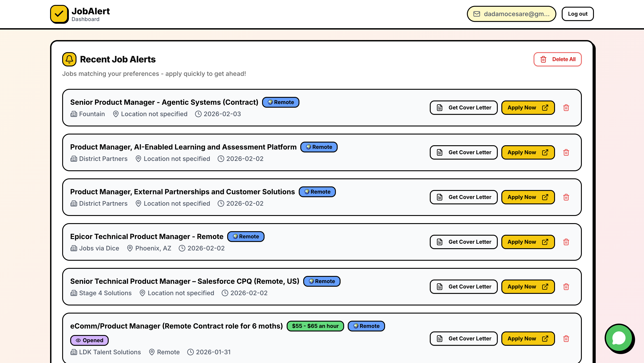Click the email address pill in the header
The image size is (644, 363).
[x=511, y=14]
